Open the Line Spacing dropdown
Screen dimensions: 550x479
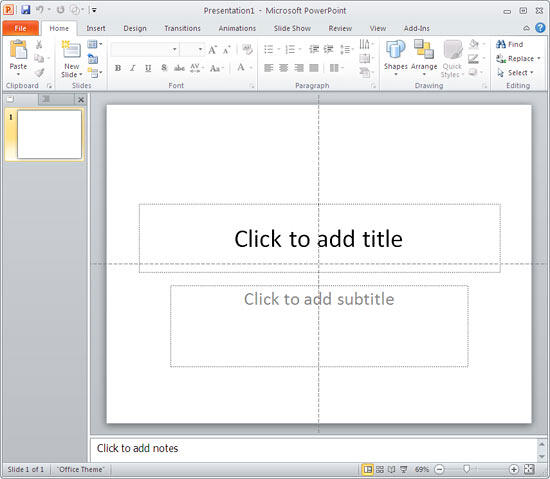click(x=347, y=49)
